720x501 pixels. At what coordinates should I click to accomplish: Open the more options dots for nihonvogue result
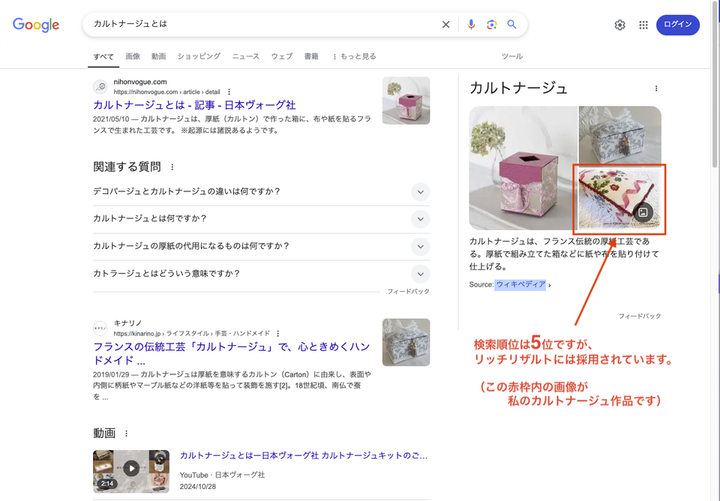(x=229, y=92)
